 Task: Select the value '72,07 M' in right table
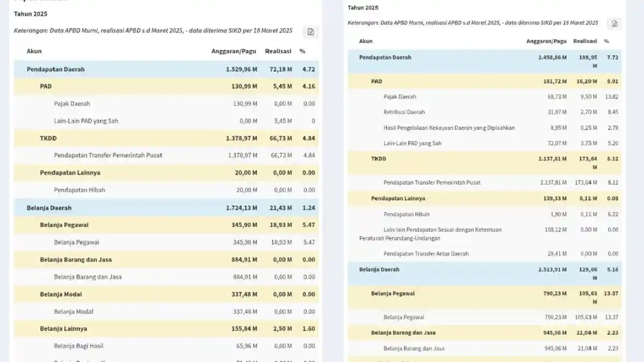tap(557, 144)
